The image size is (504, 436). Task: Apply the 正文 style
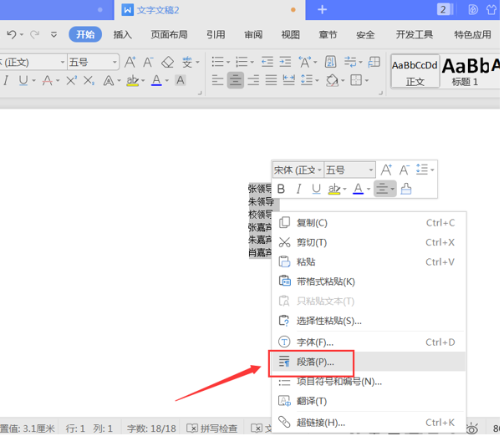pos(415,71)
